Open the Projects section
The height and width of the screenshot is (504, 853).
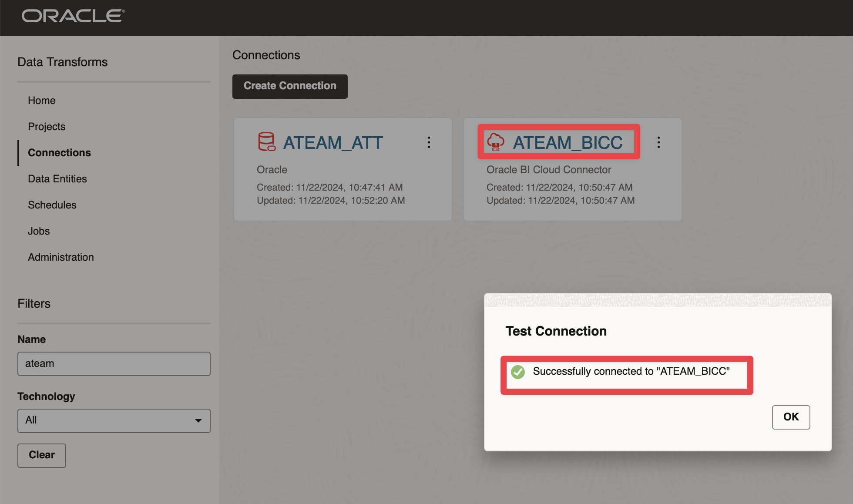click(x=47, y=127)
